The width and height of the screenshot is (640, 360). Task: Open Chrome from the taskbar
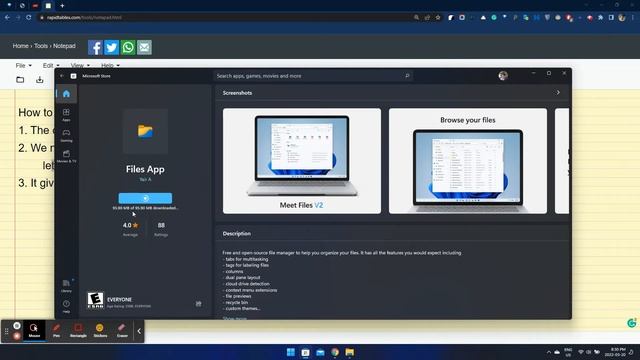[x=335, y=352]
